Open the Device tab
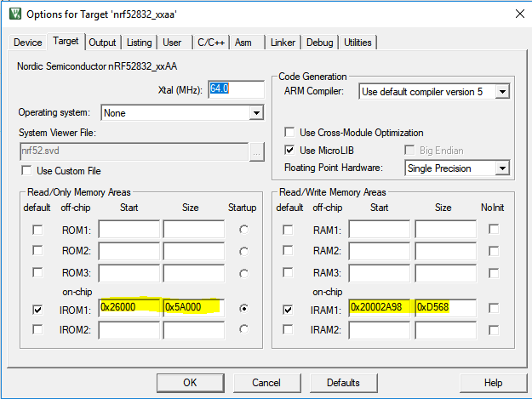This screenshot has width=532, height=399. 28,43
